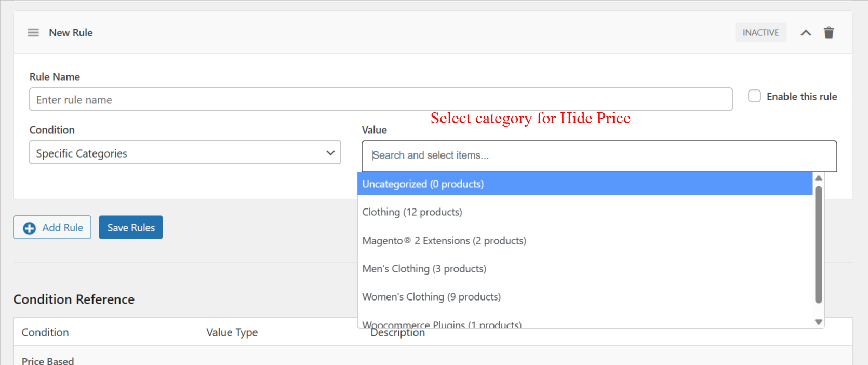Tick the Enable this rule checkbox
The image size is (868, 365).
pyautogui.click(x=754, y=96)
